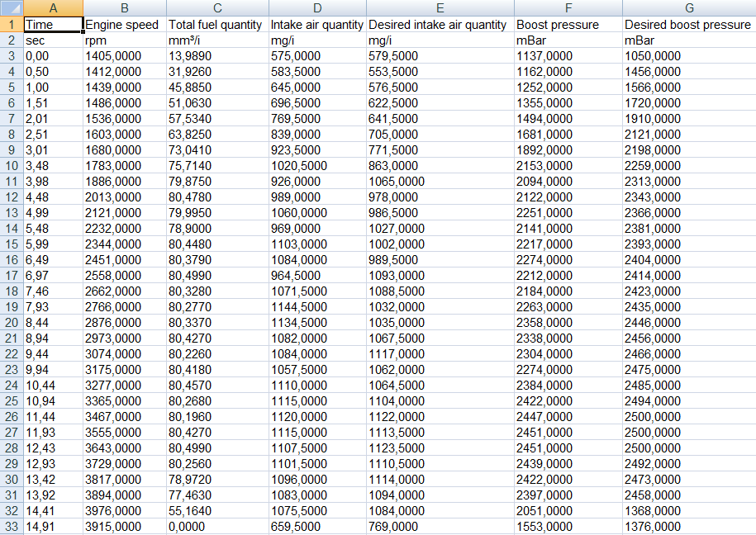Click engine speed cell 1680,0000
The height and width of the screenshot is (535, 756).
tap(125, 150)
